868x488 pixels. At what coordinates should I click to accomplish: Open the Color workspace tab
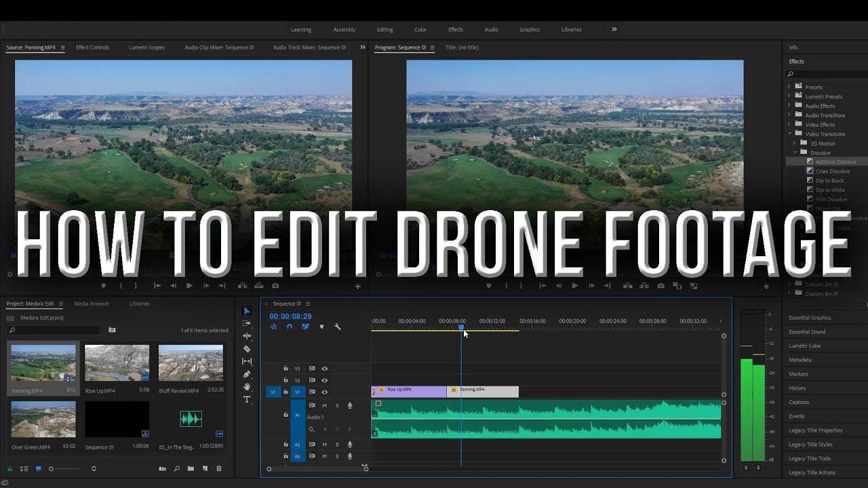coord(420,30)
